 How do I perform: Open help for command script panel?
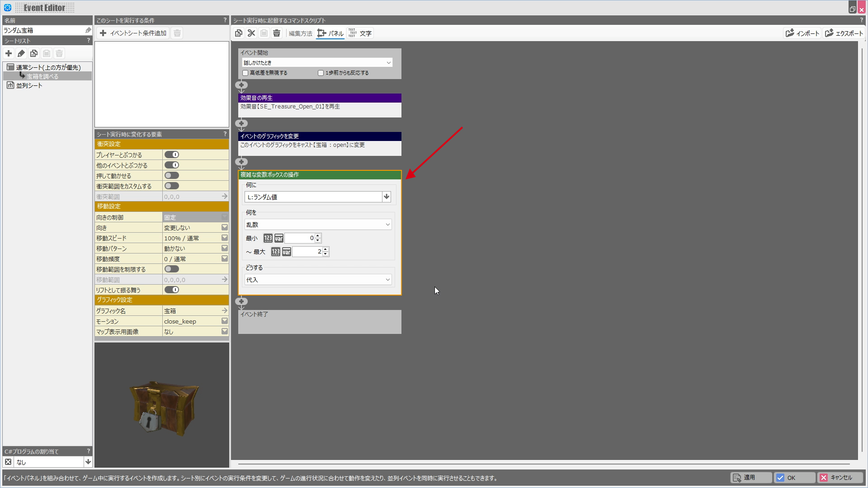pyautogui.click(x=861, y=20)
